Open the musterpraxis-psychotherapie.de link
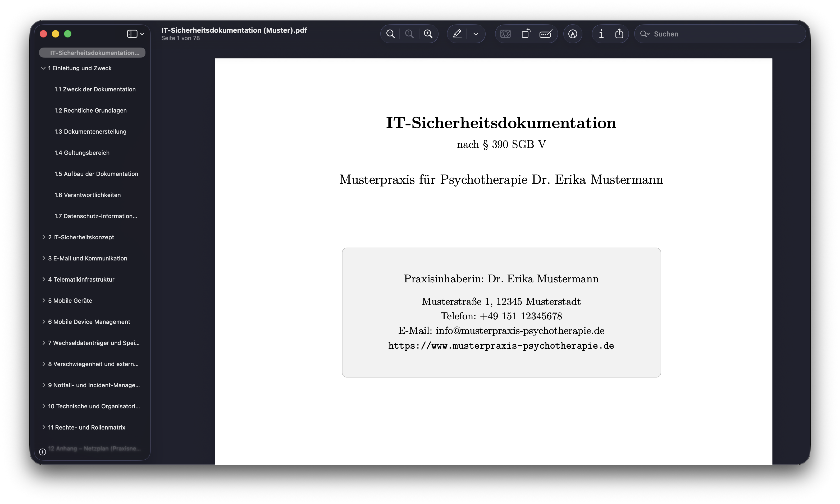 click(501, 346)
